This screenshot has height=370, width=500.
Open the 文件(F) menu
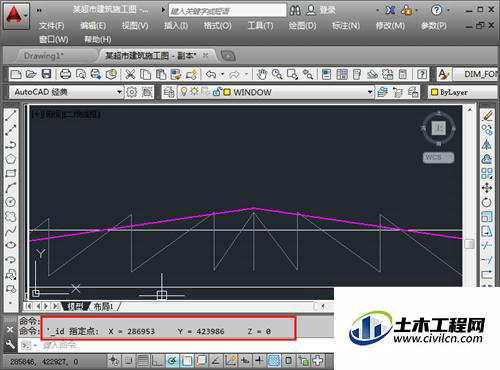coord(52,26)
